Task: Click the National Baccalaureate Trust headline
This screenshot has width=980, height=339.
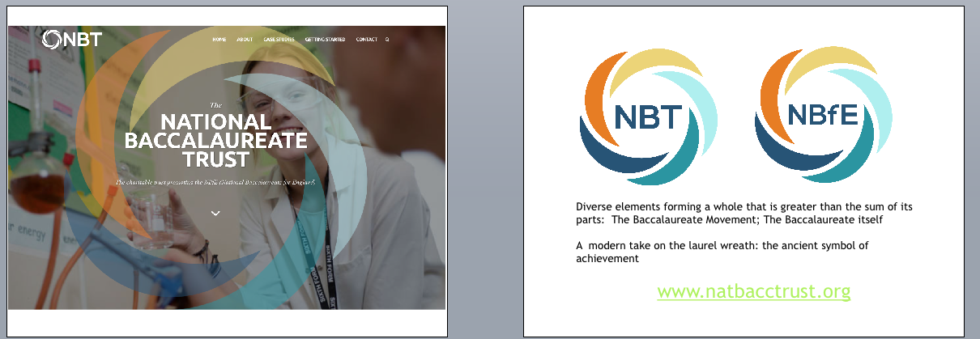Action: 215,140
